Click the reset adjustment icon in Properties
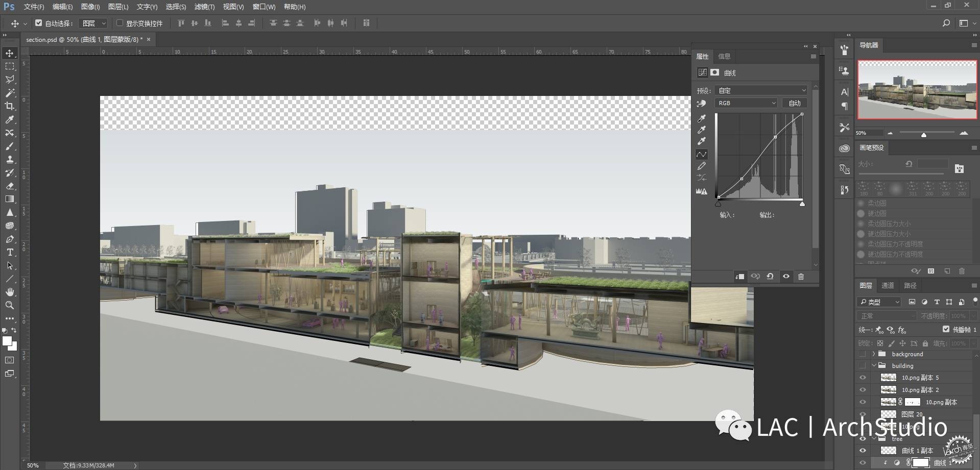The width and height of the screenshot is (980, 470). coord(770,277)
